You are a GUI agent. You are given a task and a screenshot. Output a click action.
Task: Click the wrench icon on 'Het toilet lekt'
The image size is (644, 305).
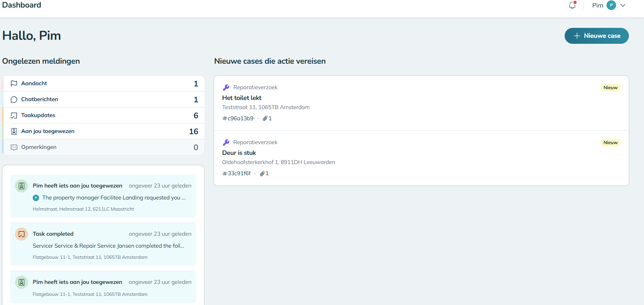226,88
